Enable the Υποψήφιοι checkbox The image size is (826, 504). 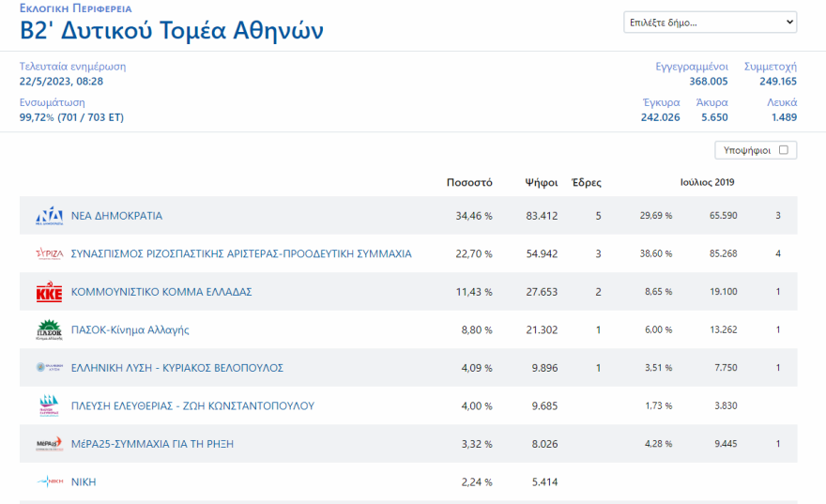783,150
